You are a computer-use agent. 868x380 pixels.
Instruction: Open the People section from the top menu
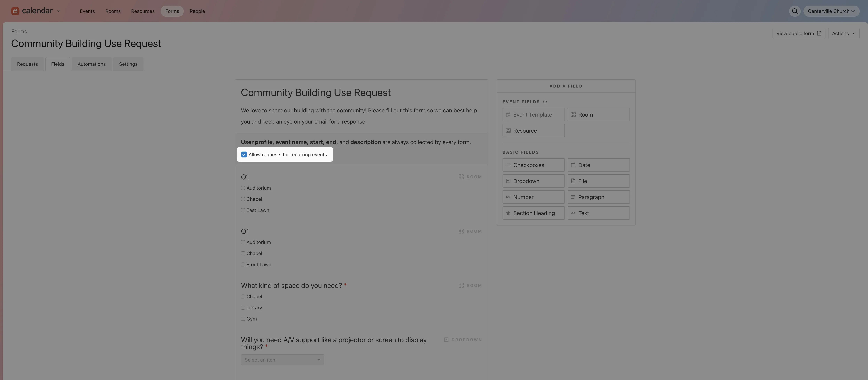point(197,11)
